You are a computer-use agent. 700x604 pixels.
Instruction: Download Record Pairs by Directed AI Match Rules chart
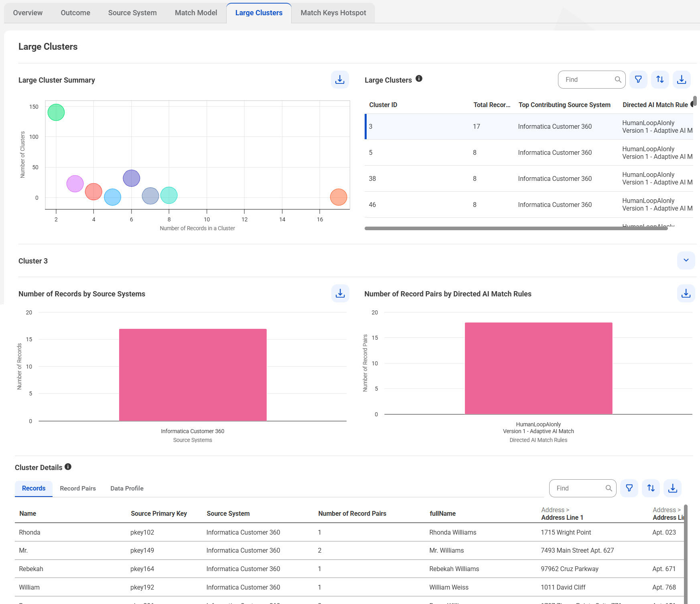point(686,293)
